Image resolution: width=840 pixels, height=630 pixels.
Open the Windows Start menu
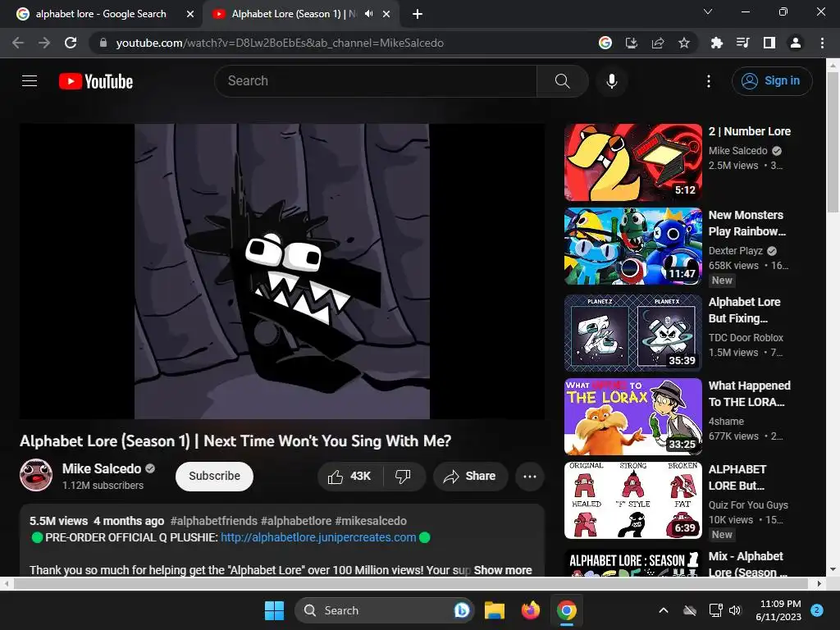click(274, 610)
